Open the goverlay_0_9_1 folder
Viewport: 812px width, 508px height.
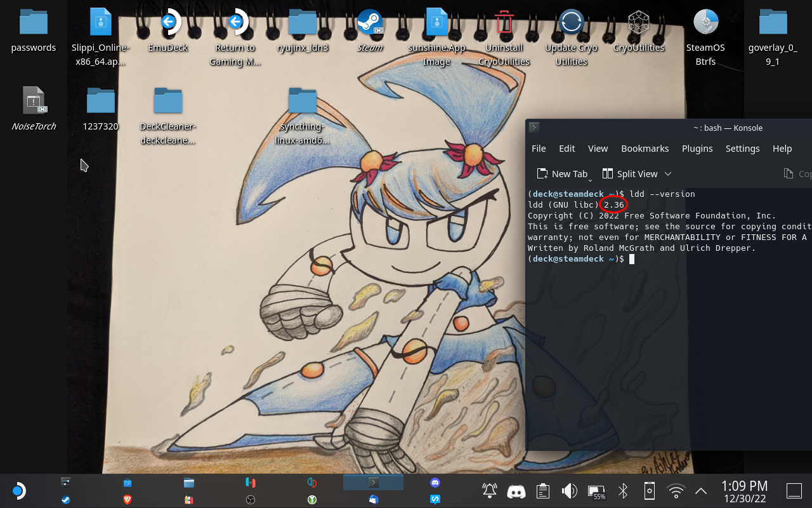coord(773,37)
